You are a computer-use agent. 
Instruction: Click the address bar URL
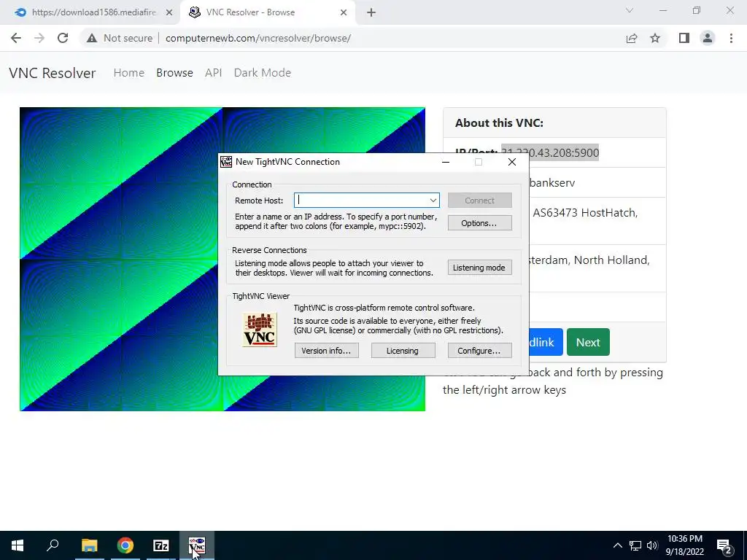(258, 38)
